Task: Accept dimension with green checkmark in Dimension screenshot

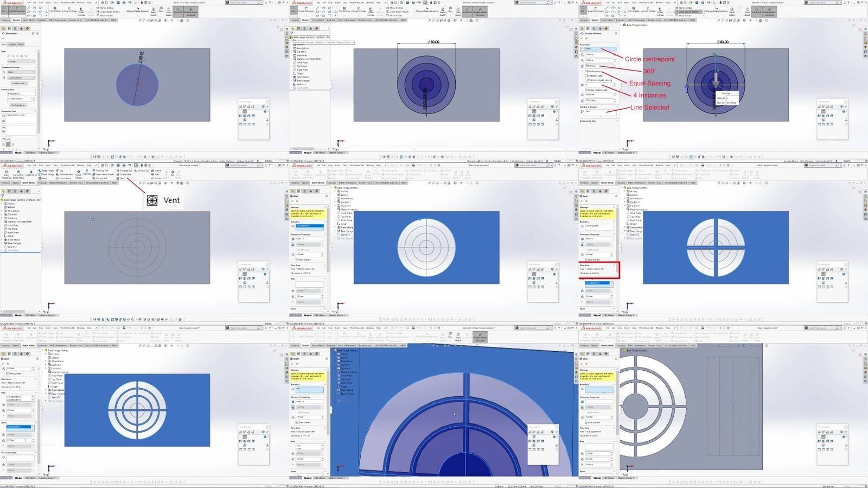Action: click(x=3, y=39)
